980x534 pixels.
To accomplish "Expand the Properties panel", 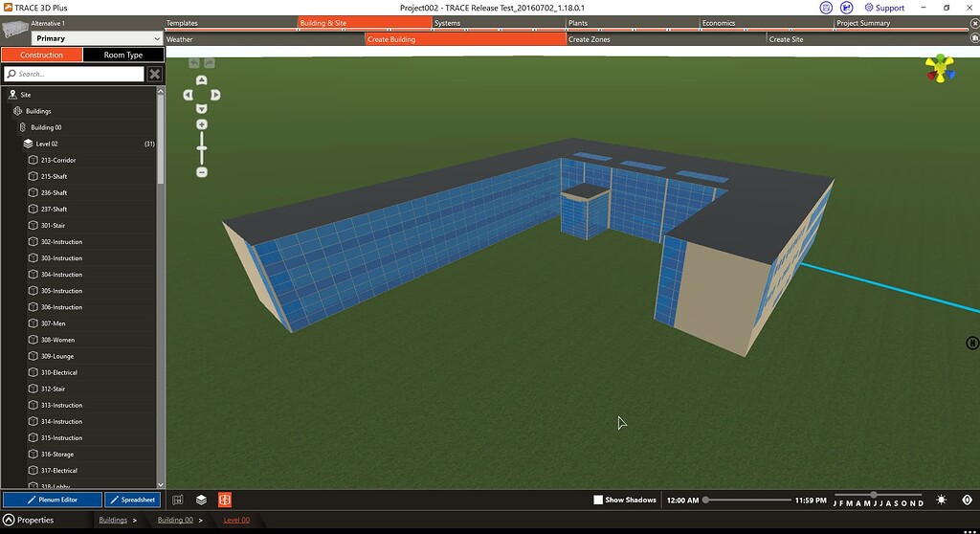I will click(x=10, y=520).
